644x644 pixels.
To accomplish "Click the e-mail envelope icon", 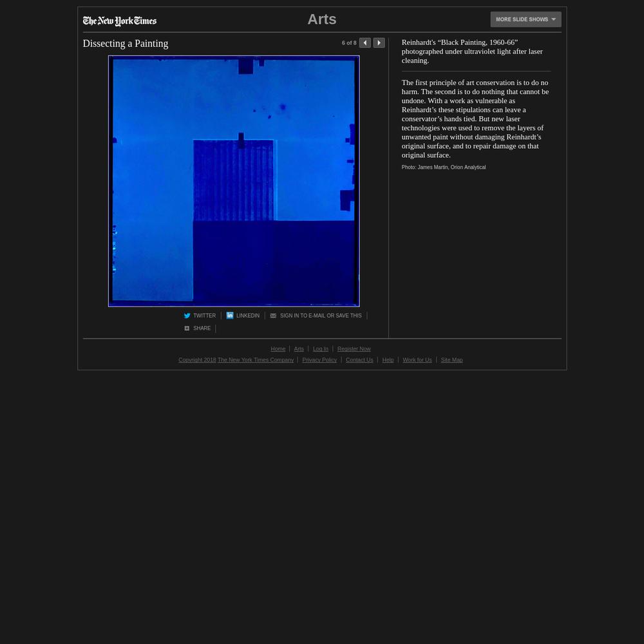I will [x=273, y=316].
